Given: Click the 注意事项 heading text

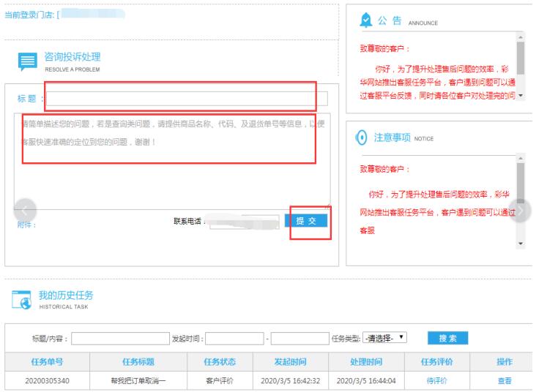Looking at the screenshot, I should click(392, 137).
